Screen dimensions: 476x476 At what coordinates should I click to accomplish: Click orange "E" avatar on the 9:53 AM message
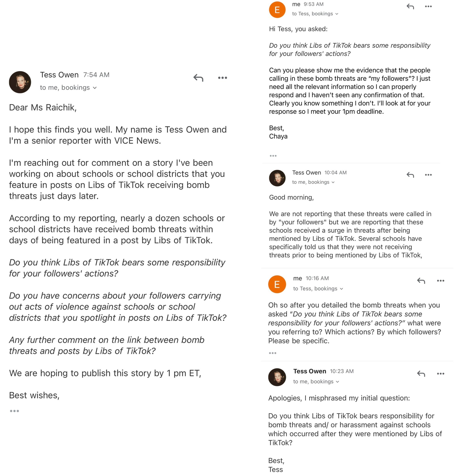tap(277, 10)
